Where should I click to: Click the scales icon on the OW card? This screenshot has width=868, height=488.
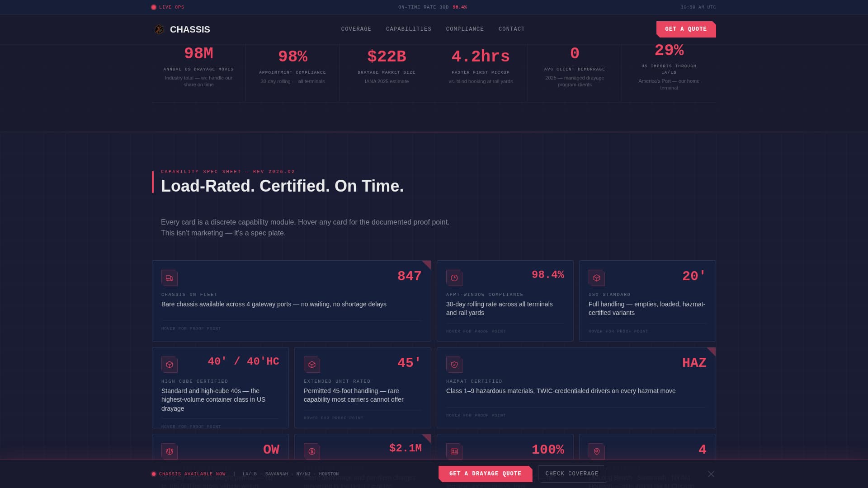point(170,451)
